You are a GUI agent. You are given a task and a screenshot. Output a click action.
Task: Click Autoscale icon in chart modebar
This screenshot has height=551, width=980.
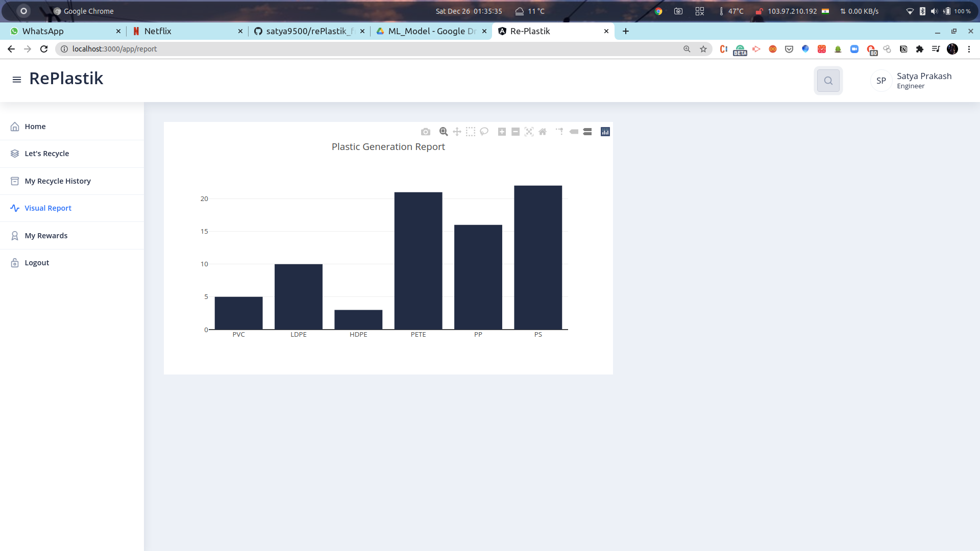529,132
